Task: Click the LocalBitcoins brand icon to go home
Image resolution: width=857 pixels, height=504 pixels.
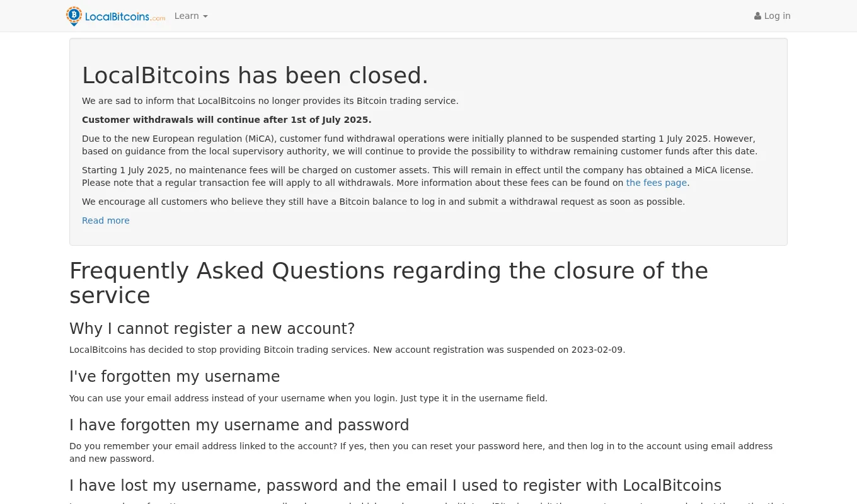Action: pos(74,16)
